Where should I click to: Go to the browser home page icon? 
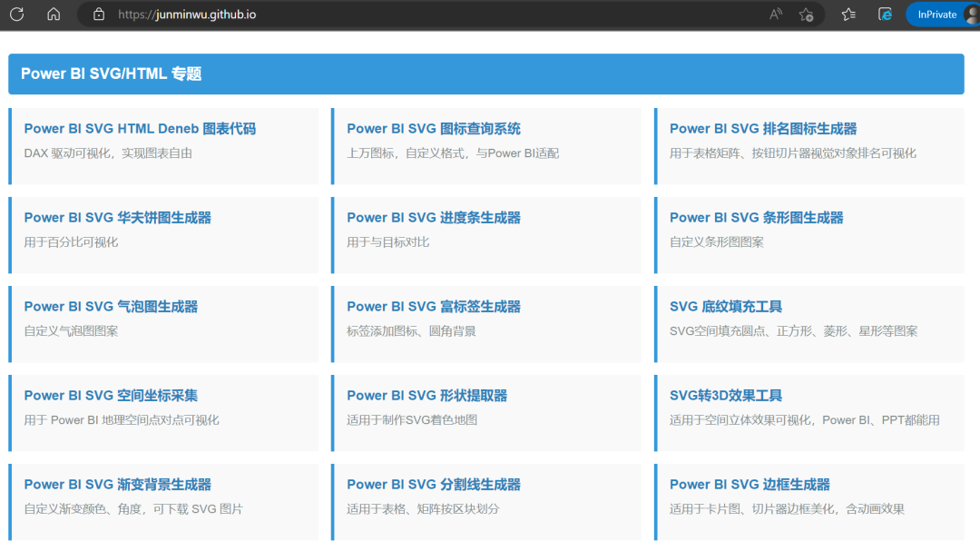pos(54,15)
